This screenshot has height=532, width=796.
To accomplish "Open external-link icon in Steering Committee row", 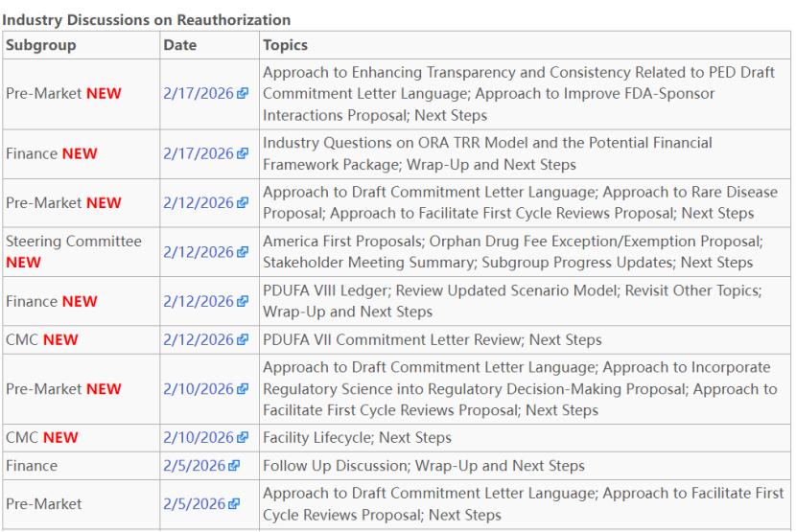I will pos(243,251).
